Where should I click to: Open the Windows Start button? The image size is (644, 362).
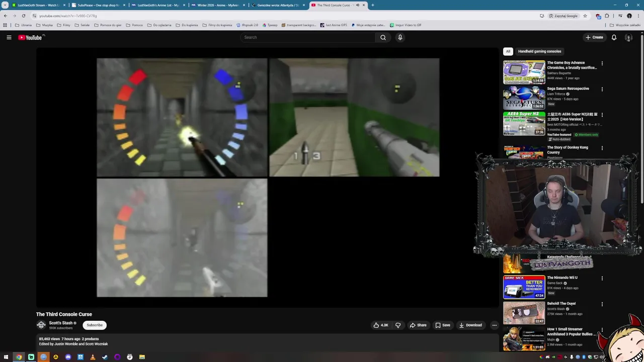(x=7, y=357)
